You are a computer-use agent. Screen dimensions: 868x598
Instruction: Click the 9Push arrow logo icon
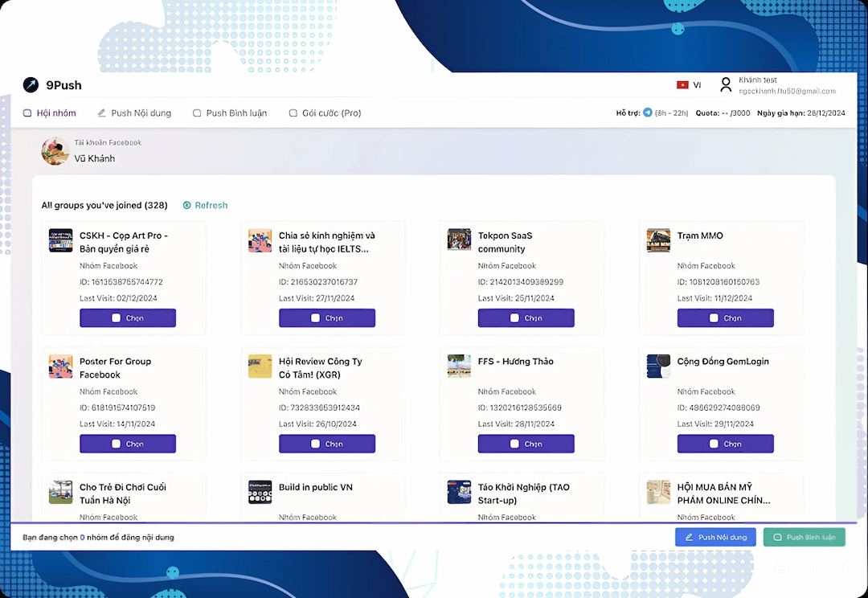click(31, 84)
